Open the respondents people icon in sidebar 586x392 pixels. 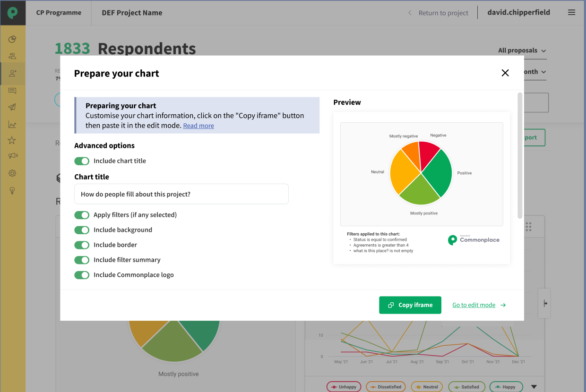coord(13,55)
